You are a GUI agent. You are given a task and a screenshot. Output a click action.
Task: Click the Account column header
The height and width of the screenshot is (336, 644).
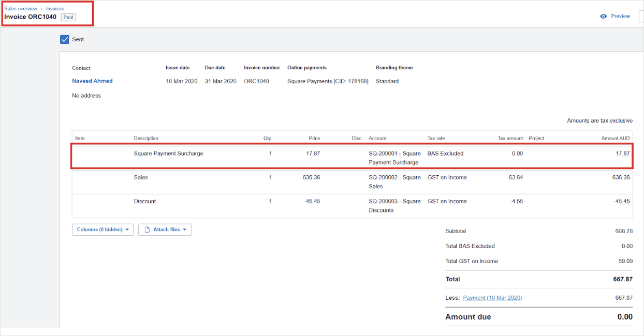click(377, 138)
